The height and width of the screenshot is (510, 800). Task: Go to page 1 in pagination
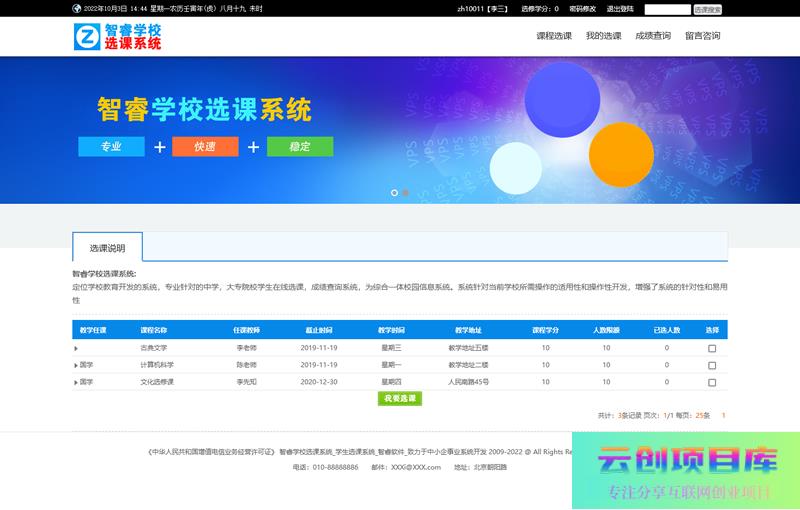pyautogui.click(x=723, y=414)
